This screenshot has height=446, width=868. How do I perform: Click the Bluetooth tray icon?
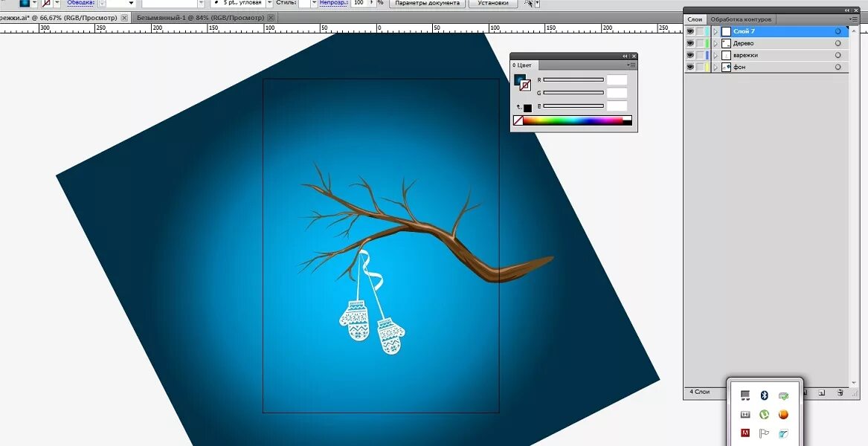(764, 395)
